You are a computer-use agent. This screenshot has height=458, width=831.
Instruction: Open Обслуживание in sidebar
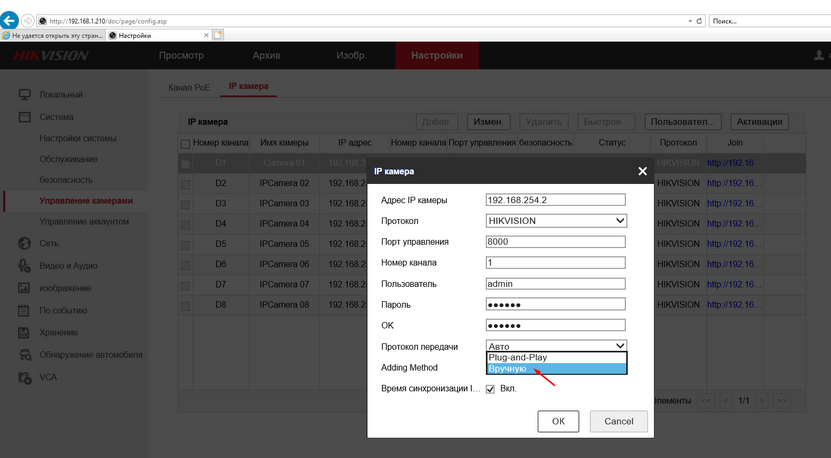coord(68,159)
